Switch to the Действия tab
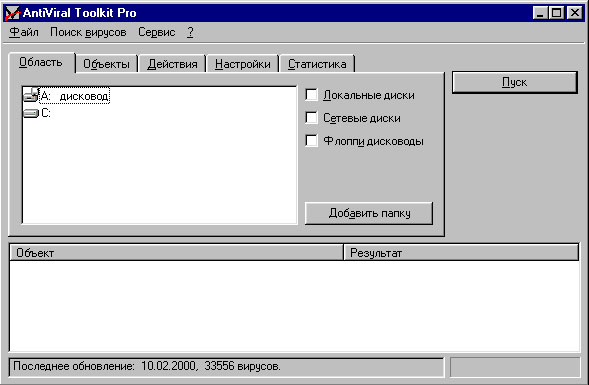Viewport: 589px width, 385px height. pos(172,64)
